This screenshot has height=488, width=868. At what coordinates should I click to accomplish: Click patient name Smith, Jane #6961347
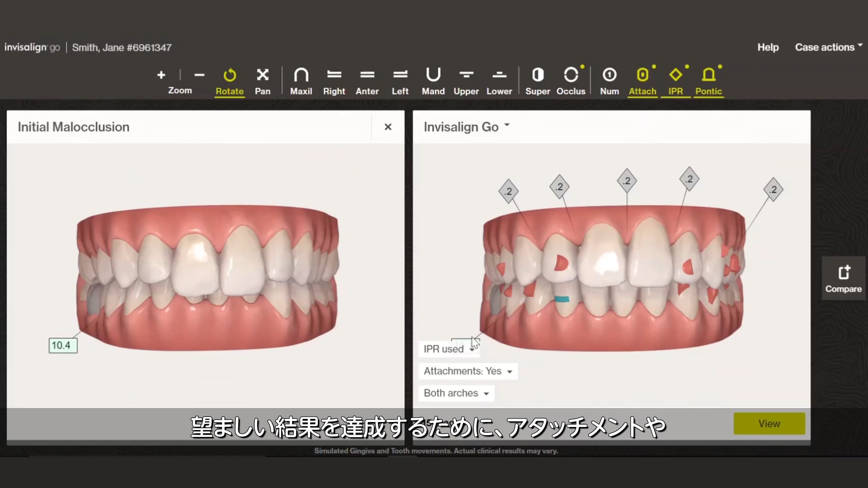tap(122, 47)
